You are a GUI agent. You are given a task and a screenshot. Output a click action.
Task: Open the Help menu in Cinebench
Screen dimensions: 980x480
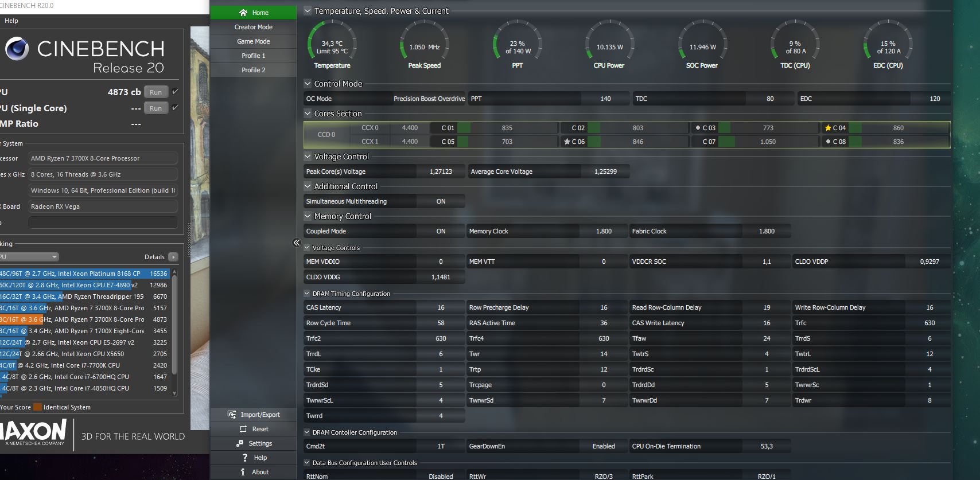pos(11,21)
